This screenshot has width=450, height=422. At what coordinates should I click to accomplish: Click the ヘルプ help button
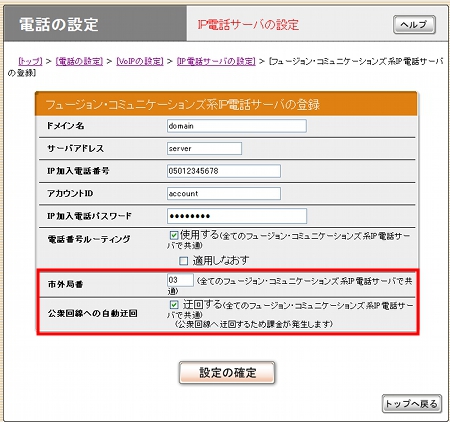414,24
